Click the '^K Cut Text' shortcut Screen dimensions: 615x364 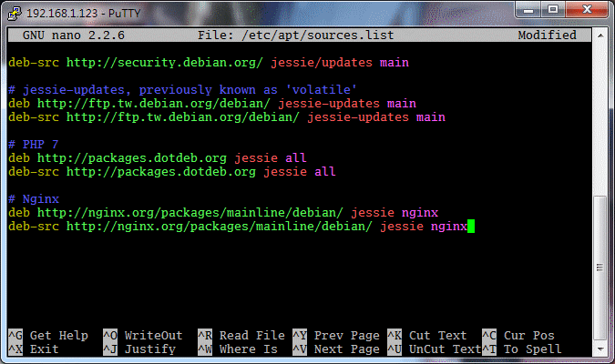click(x=427, y=336)
